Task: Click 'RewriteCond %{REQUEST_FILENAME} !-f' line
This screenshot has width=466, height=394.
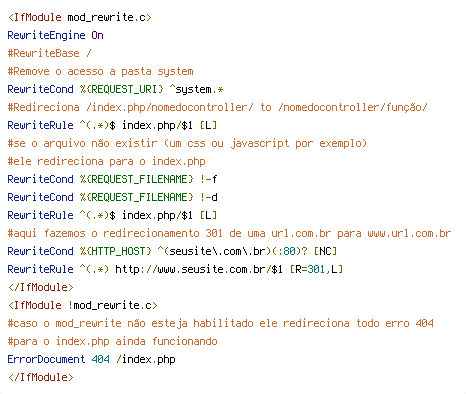Action: tap(112, 179)
